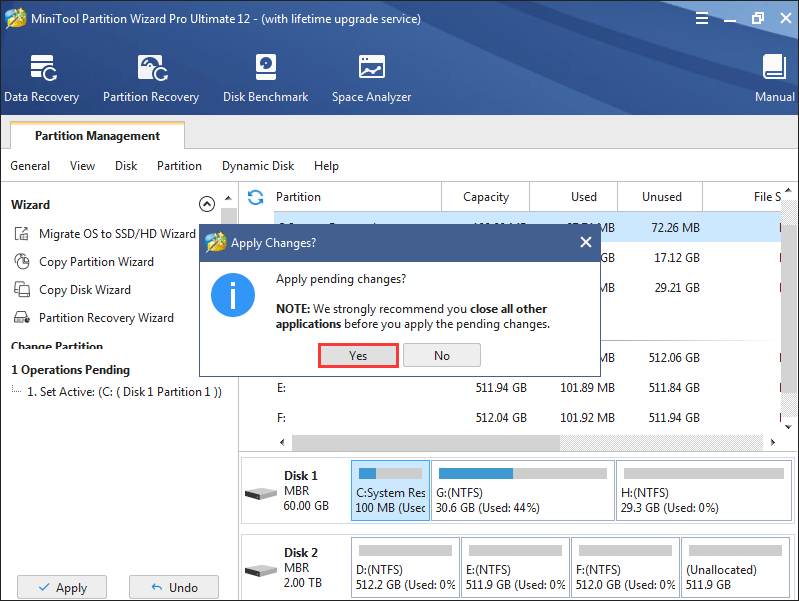This screenshot has width=799, height=601.
Task: Click No to cancel pending changes
Action: tap(442, 355)
